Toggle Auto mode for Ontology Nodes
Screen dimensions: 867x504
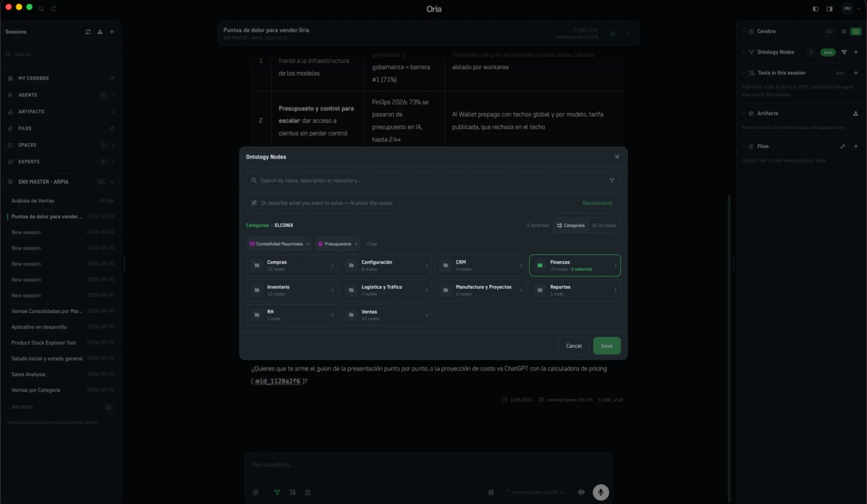pyautogui.click(x=828, y=53)
